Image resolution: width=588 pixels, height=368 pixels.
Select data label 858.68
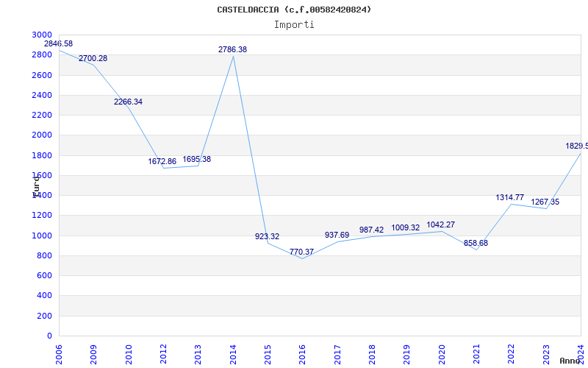[x=476, y=244]
